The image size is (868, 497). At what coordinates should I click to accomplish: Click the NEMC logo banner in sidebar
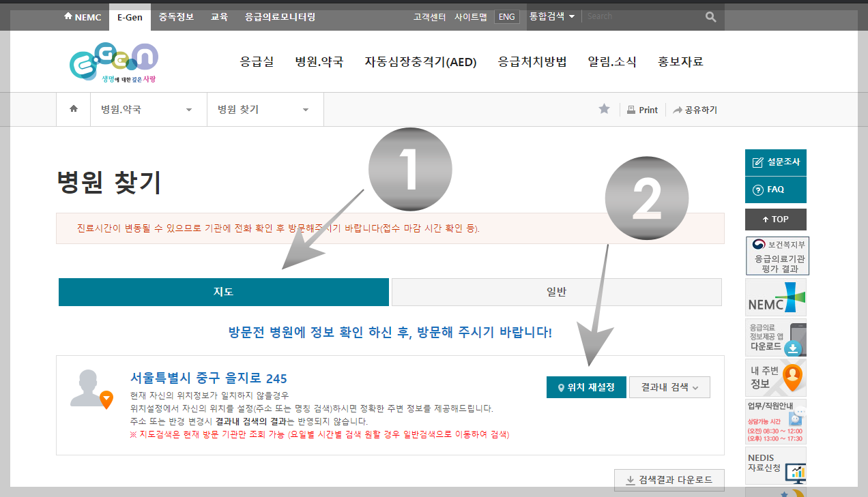click(x=775, y=297)
